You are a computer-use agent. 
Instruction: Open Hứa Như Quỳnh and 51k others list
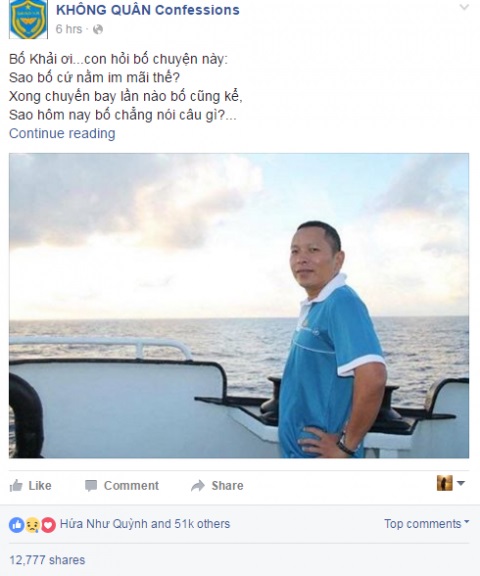[145, 524]
